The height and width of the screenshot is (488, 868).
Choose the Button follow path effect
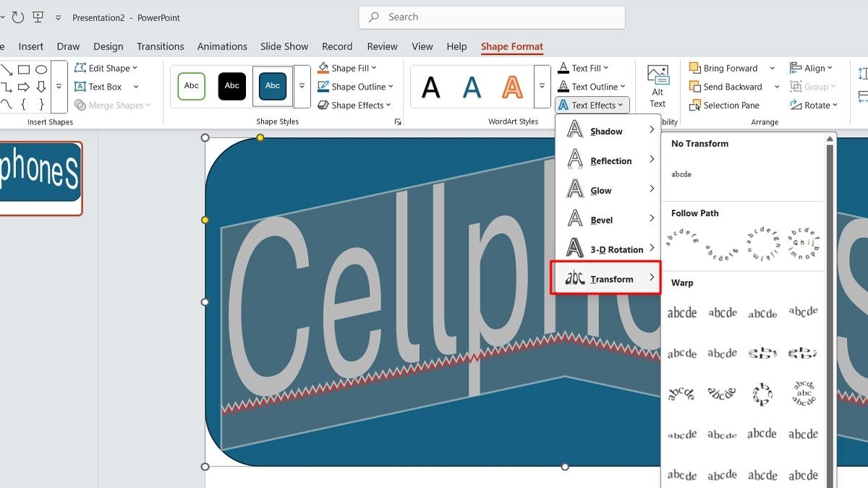804,244
